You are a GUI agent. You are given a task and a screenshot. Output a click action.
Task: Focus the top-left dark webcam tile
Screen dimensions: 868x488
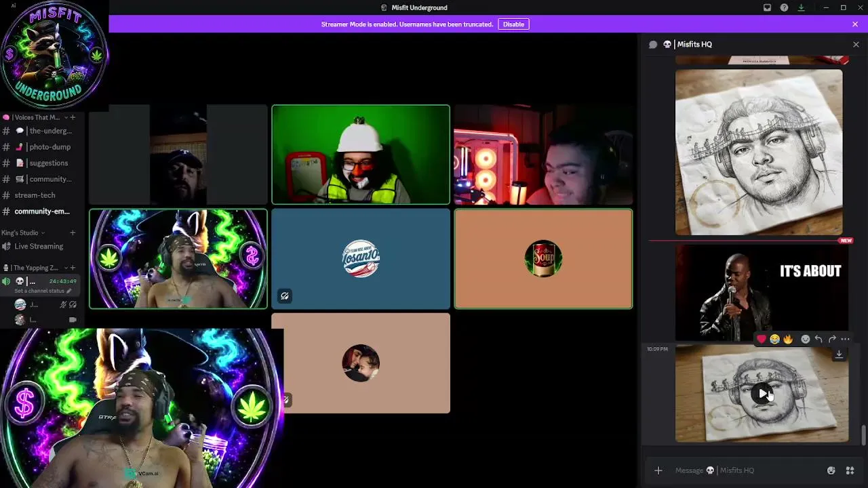(x=178, y=155)
